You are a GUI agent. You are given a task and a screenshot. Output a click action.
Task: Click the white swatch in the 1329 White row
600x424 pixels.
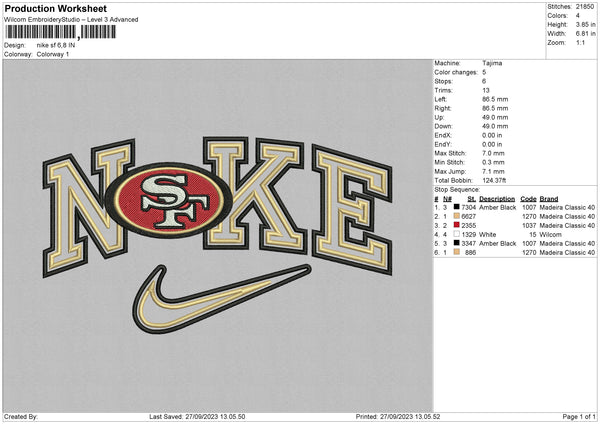point(457,234)
